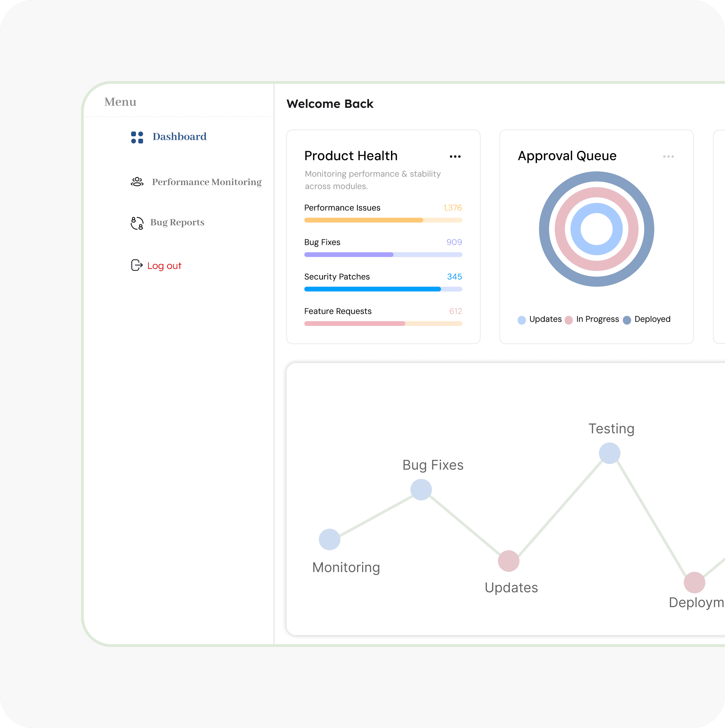This screenshot has height=728, width=725.
Task: Click the Performance Issues progress bar
Action: tap(383, 220)
